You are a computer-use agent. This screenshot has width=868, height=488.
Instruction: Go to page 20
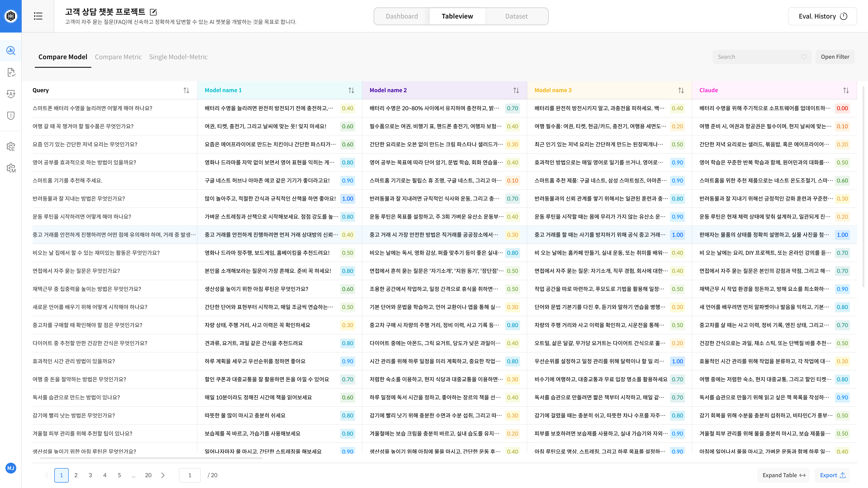(x=148, y=475)
